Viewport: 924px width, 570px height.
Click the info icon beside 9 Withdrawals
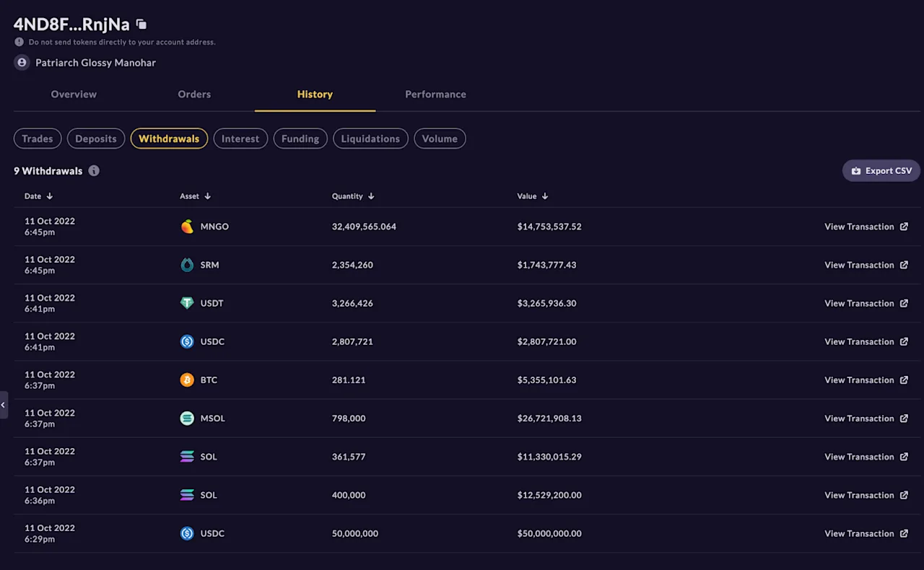coord(94,171)
